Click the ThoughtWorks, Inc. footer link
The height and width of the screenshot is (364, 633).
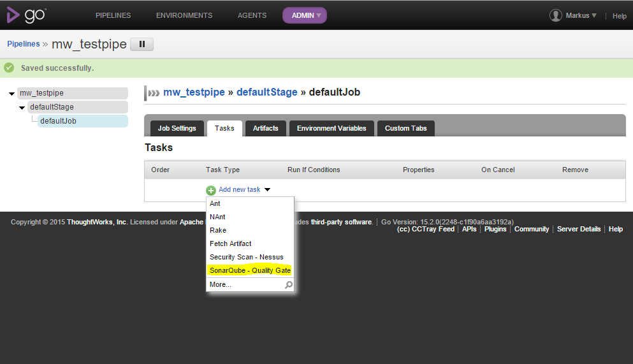(x=97, y=222)
